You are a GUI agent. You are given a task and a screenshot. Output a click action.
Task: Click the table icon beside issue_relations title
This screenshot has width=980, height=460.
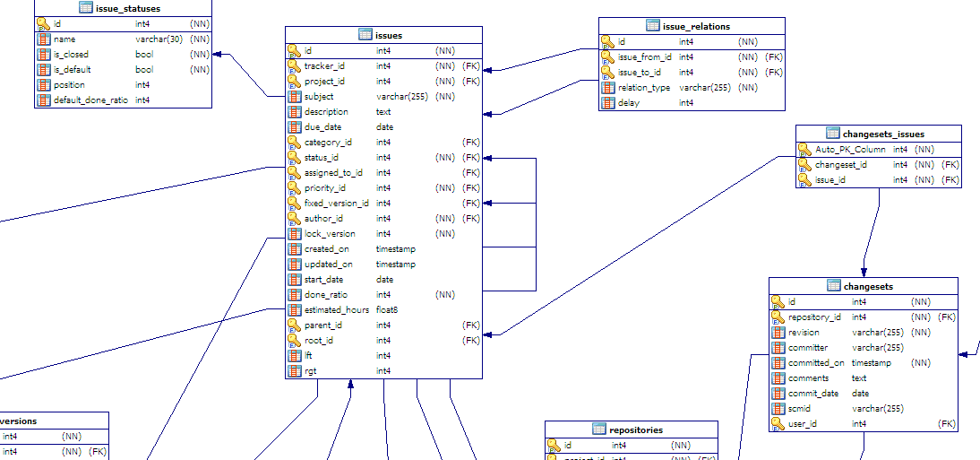654,26
